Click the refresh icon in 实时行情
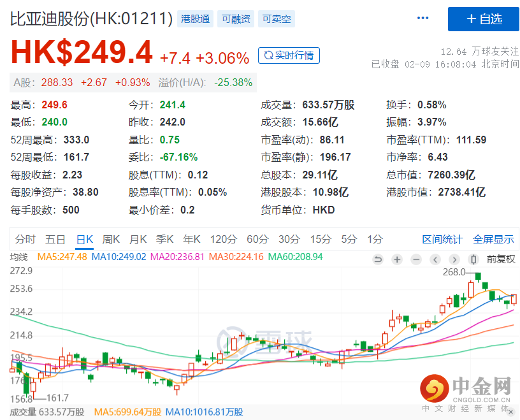Viewport: 520px width, 420px height. 267,55
